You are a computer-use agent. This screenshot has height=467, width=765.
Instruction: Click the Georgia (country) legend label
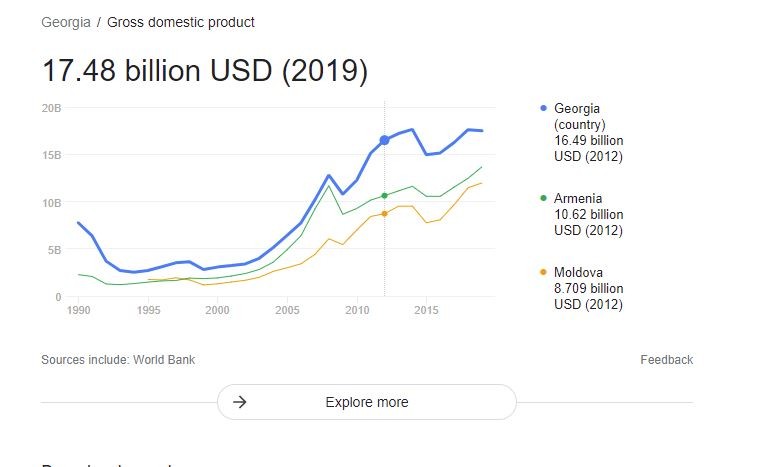(580, 116)
